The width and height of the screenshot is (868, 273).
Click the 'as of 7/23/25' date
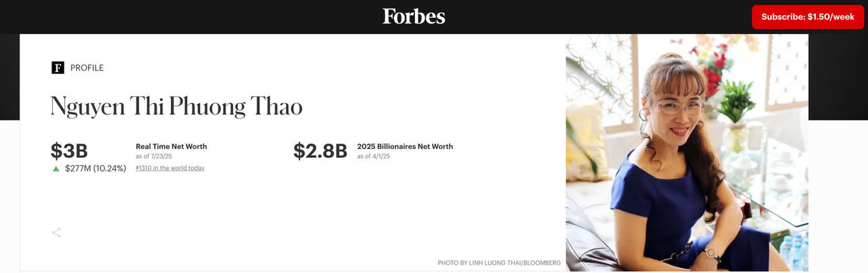pyautogui.click(x=154, y=156)
